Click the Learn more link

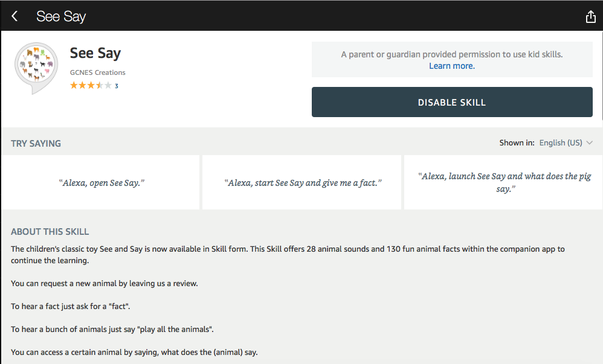(452, 66)
